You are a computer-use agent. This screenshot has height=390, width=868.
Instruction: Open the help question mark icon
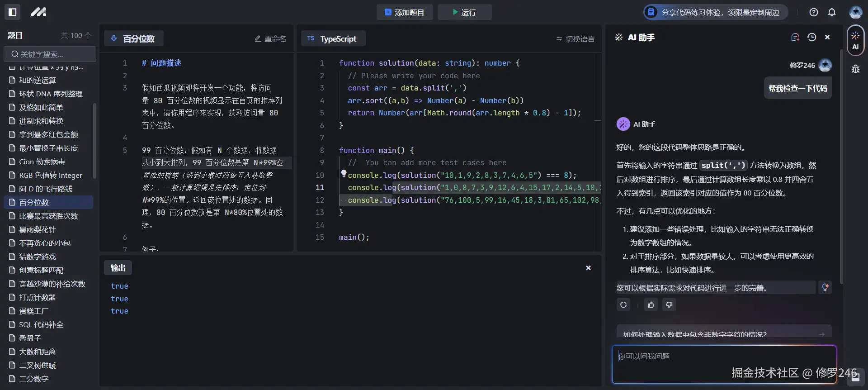coord(814,12)
